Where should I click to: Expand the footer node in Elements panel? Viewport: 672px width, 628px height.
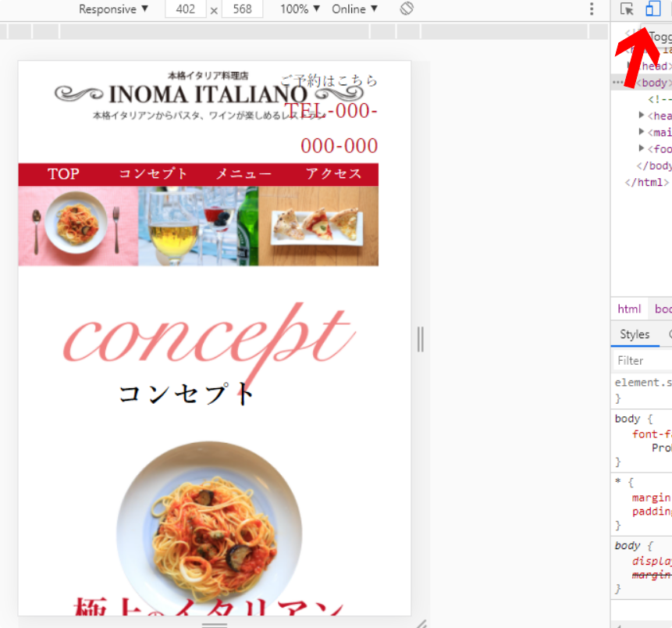[641, 148]
